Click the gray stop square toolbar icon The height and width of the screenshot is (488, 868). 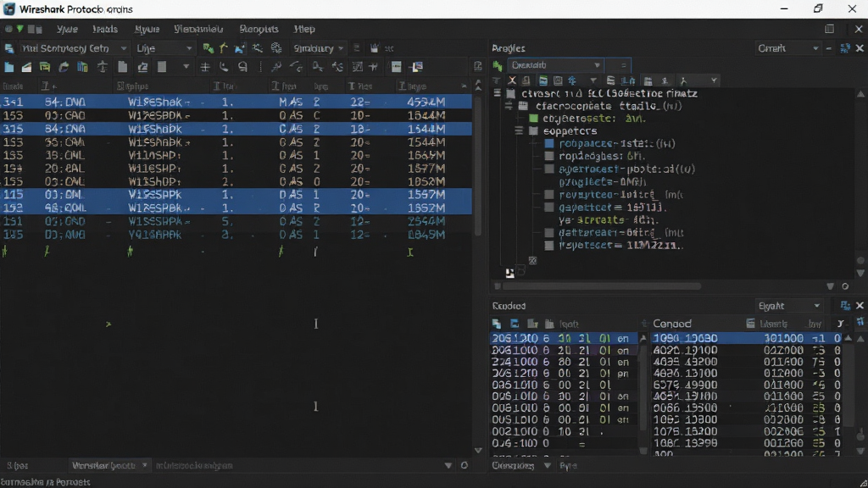(x=162, y=67)
